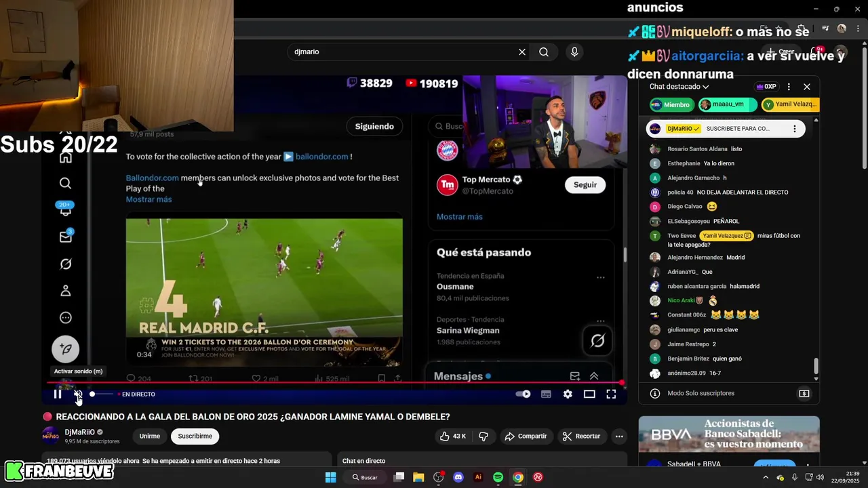
Task: Open the ballondor.com link in the post
Action: click(x=322, y=157)
